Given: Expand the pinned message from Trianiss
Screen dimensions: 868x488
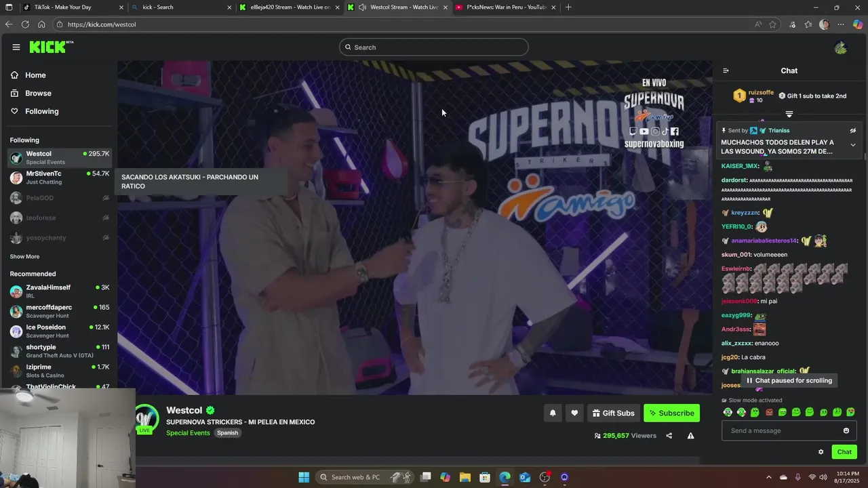Looking at the screenshot, I should [x=853, y=145].
